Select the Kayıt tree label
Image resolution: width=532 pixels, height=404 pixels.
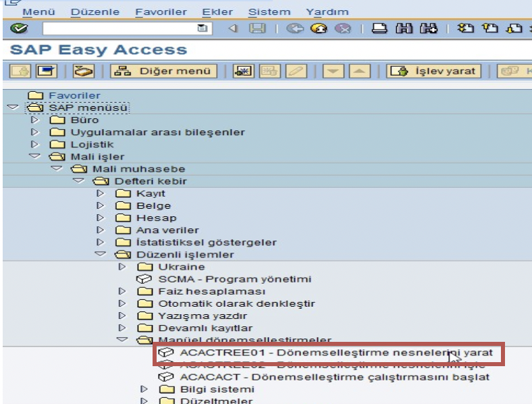point(151,193)
